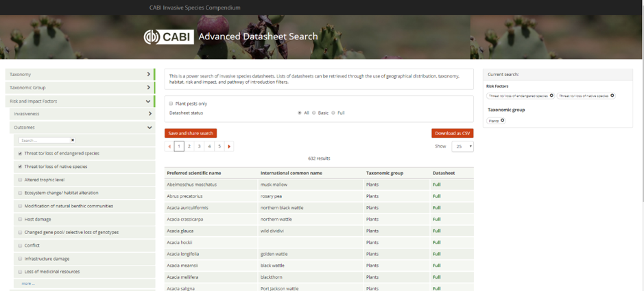Viewport: 644px width, 291px height.
Task: Uncheck 'Threat to/ loss of endangered species'
Action: [20, 153]
